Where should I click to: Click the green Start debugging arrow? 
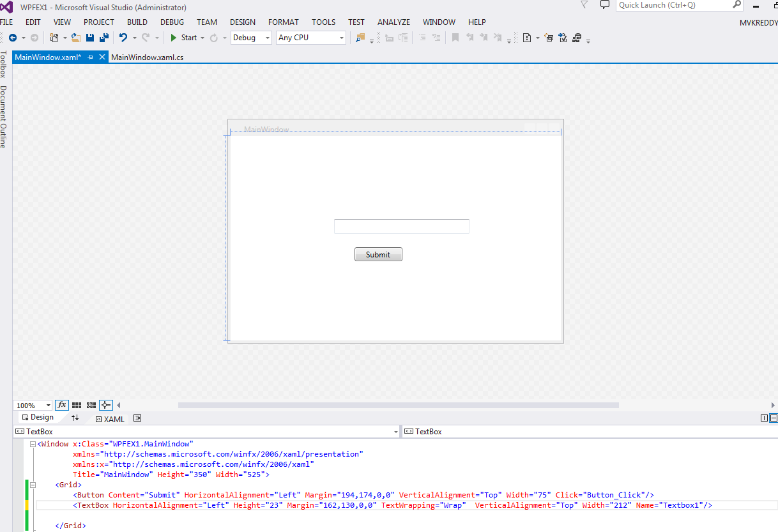[x=174, y=37]
